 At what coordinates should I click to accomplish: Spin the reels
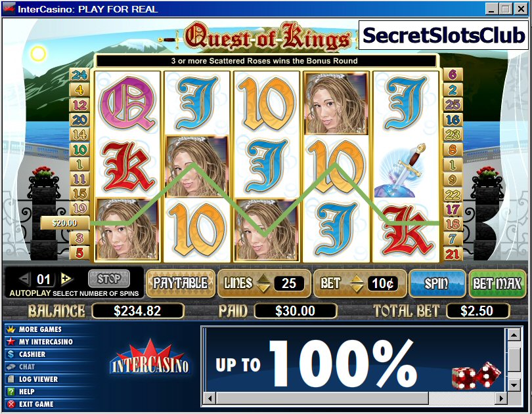point(437,283)
